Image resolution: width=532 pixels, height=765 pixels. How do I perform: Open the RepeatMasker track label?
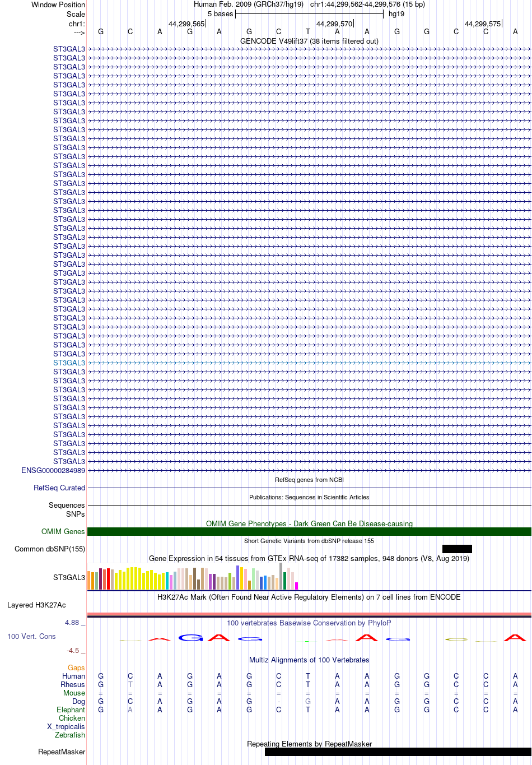62,752
